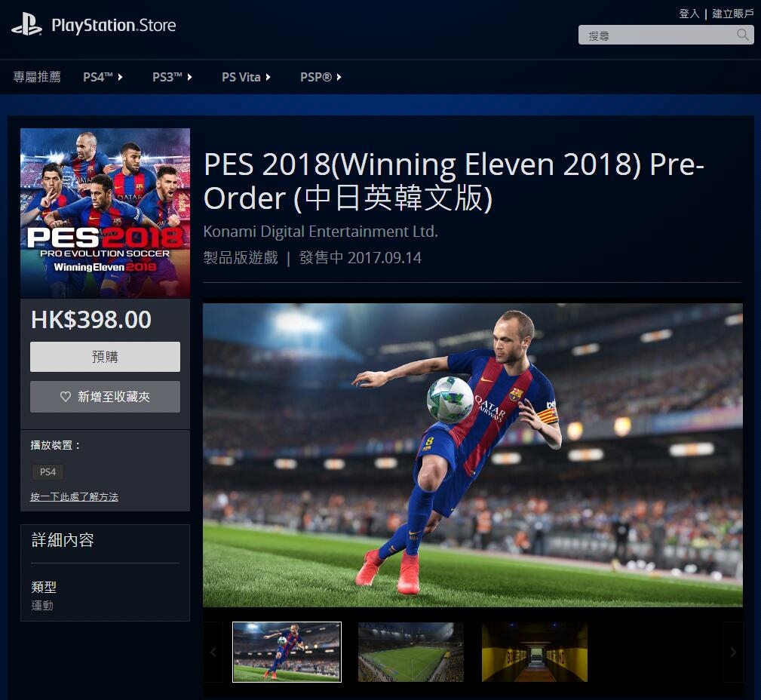Click 新增至收藏夾 add to wishlist button
The image size is (761, 700).
click(106, 397)
